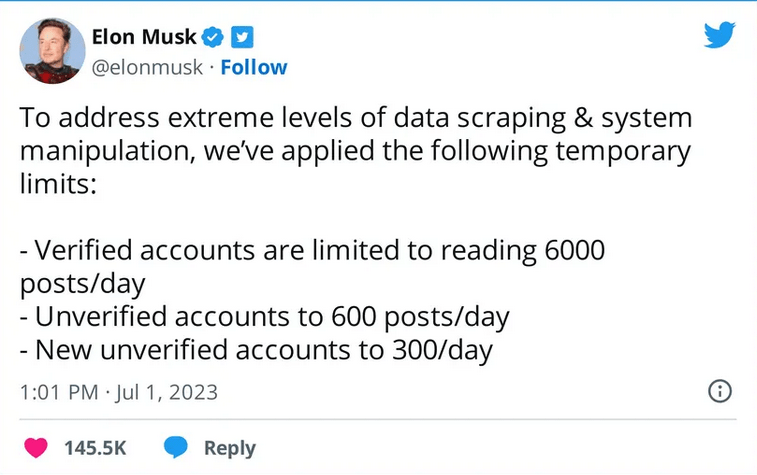Click the 145.5K likes count
The width and height of the screenshot is (757, 475).
95,448
